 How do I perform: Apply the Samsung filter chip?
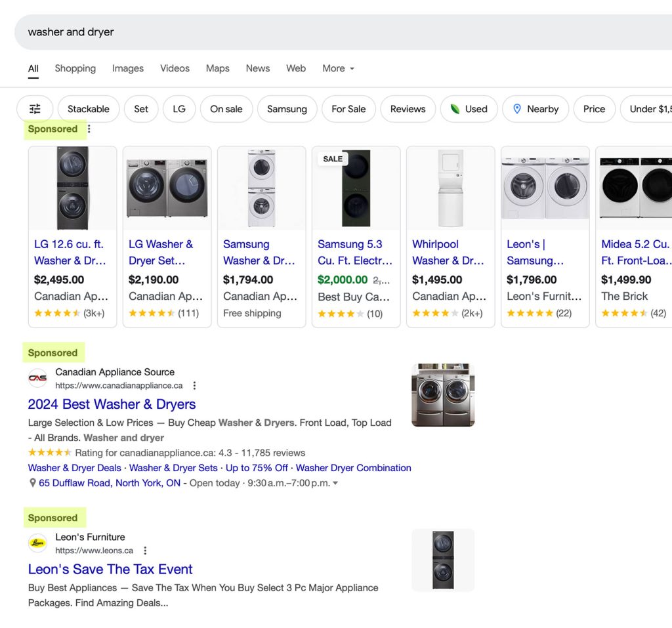click(x=287, y=109)
